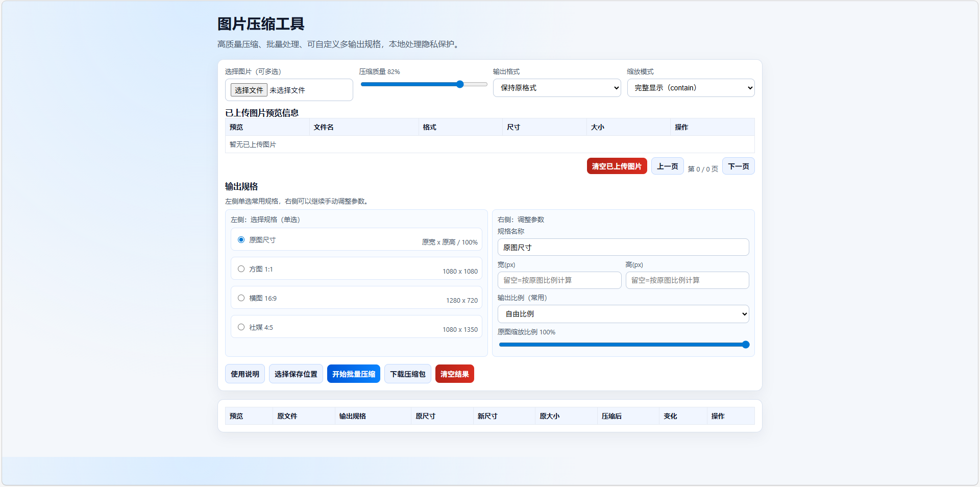Click the 上一页 pagination button
This screenshot has width=980, height=487.
click(667, 165)
